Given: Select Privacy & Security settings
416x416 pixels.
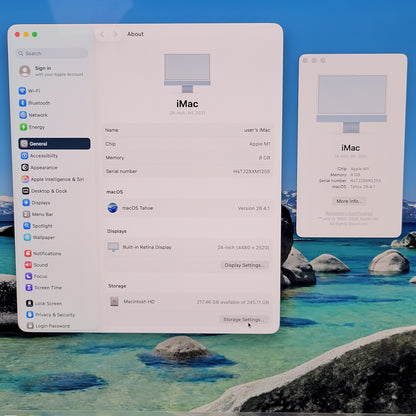Looking at the screenshot, I should pyautogui.click(x=50, y=315).
